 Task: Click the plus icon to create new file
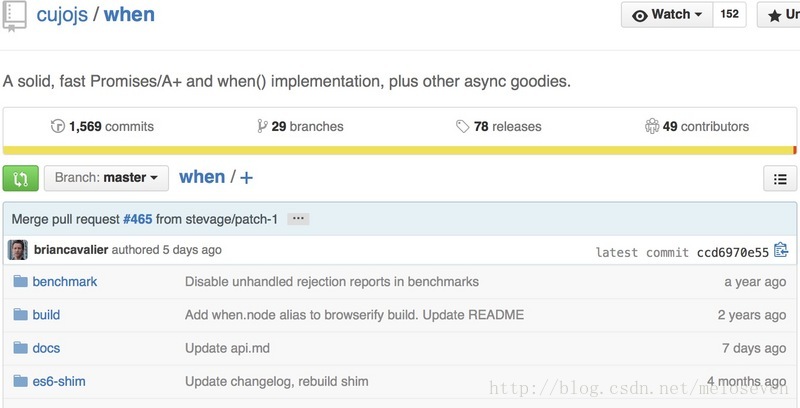(x=246, y=178)
